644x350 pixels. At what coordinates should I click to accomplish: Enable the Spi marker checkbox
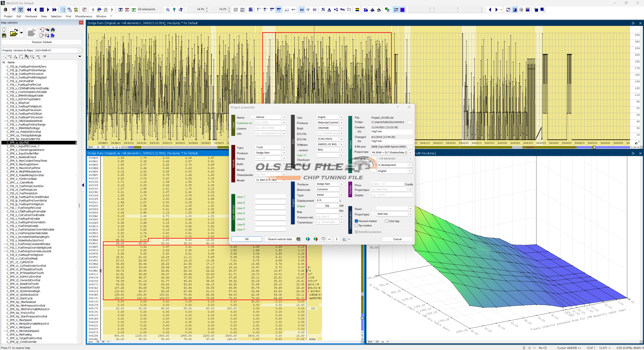[356, 226]
